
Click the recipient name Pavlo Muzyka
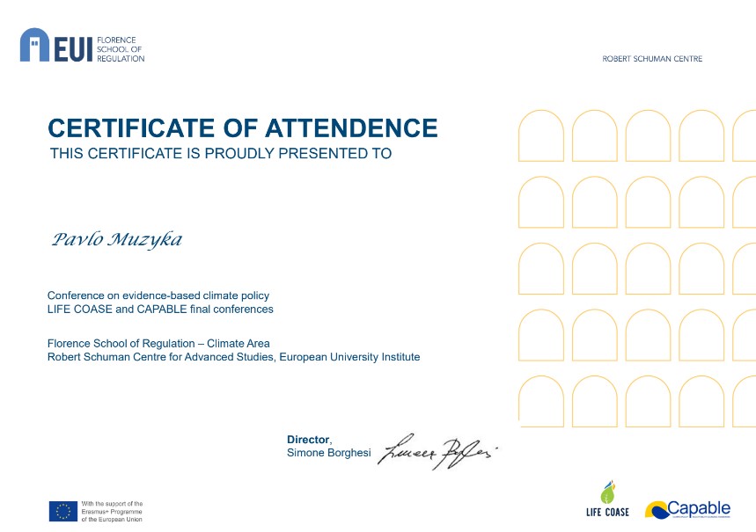tap(117, 239)
